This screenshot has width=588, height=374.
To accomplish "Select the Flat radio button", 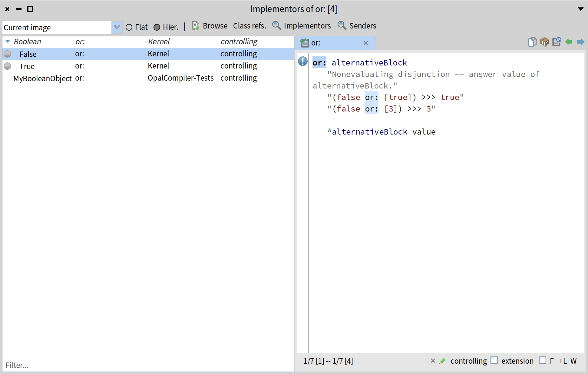I will 129,27.
